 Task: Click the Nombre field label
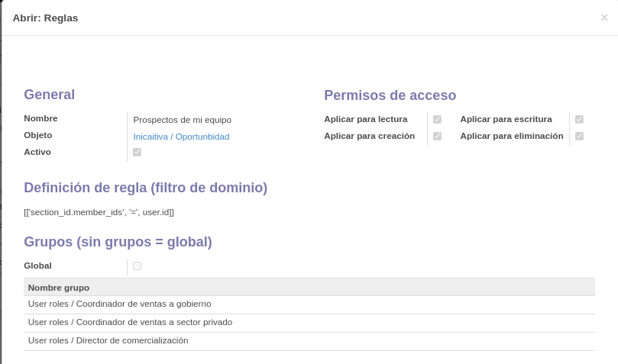[x=40, y=118]
